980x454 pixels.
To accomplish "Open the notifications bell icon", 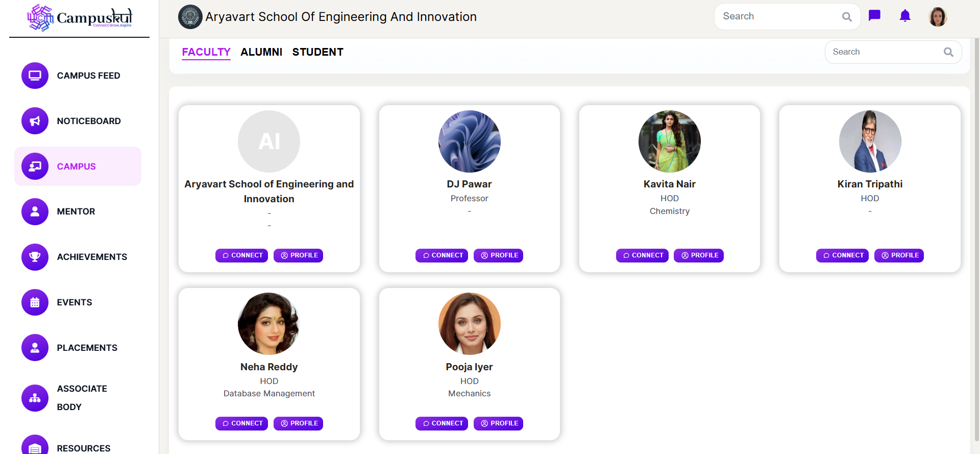I will pos(905,16).
